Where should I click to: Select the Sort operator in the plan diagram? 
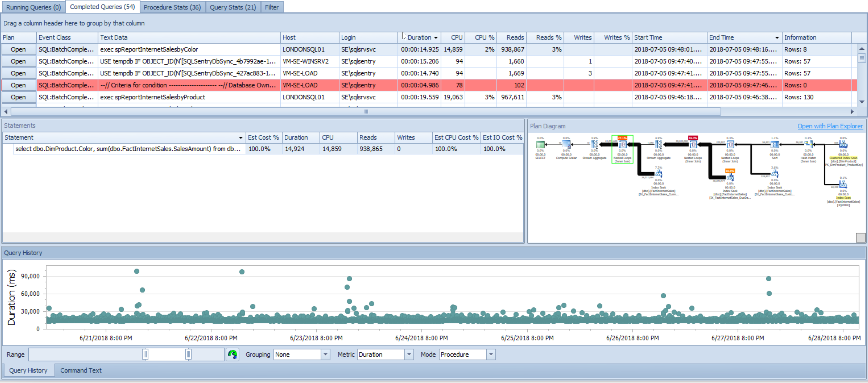(774, 144)
